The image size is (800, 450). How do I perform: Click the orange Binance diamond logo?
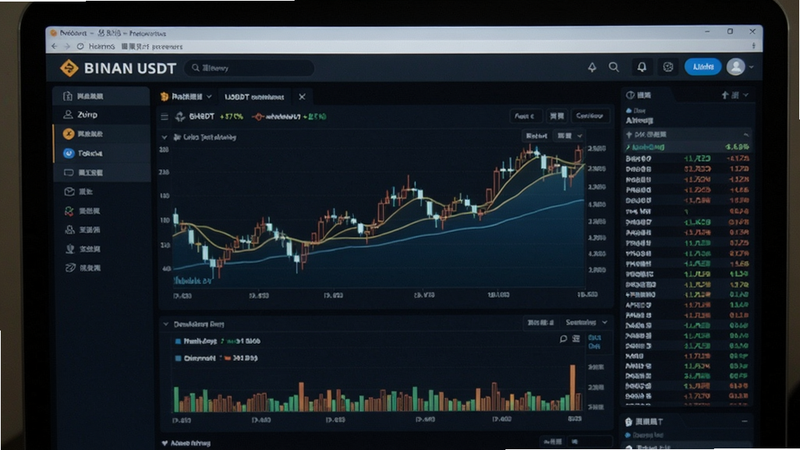[69, 68]
